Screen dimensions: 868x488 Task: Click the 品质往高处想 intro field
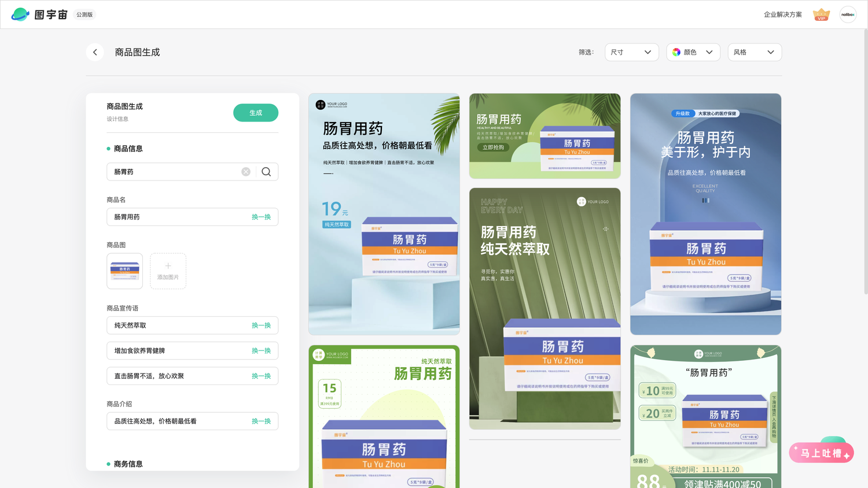(192, 422)
